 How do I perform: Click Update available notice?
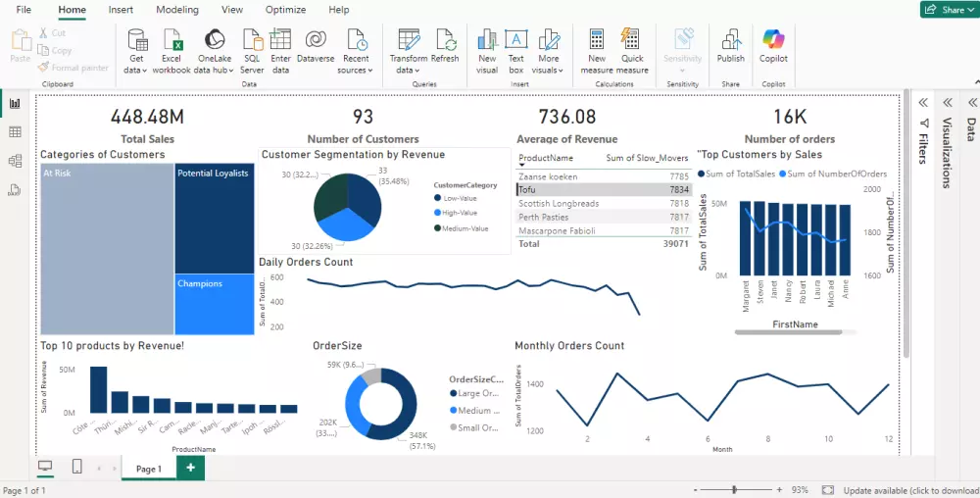click(x=911, y=490)
